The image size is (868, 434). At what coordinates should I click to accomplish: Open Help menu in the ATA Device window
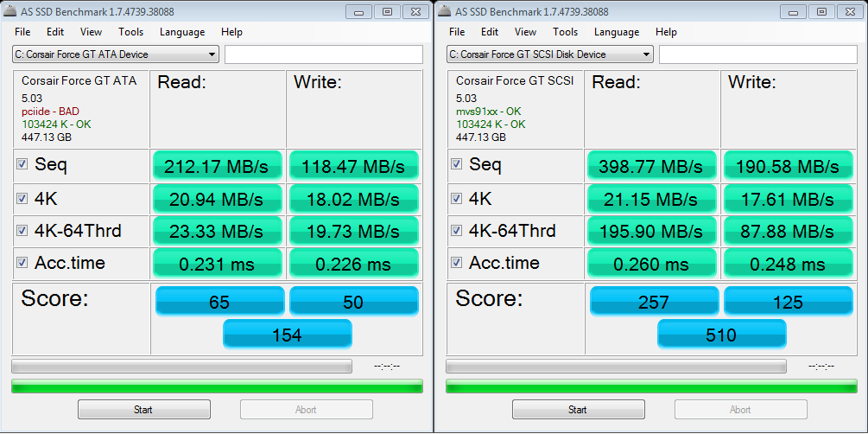[231, 32]
